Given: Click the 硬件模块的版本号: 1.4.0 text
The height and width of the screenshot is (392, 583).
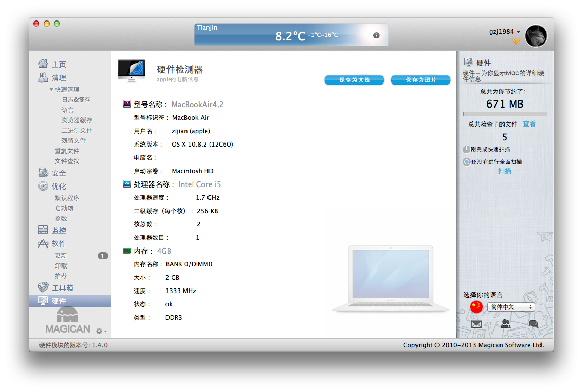Looking at the screenshot, I should pos(73,345).
